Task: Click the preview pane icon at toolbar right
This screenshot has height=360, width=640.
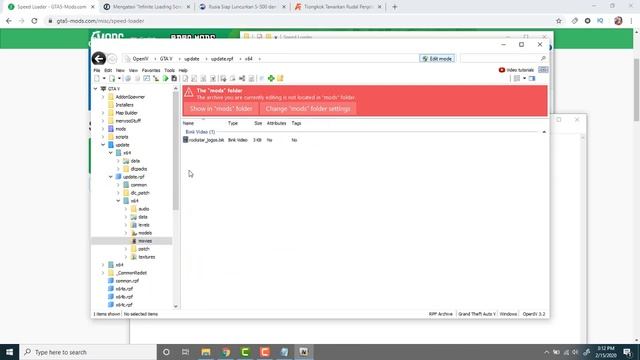Action: [532, 78]
